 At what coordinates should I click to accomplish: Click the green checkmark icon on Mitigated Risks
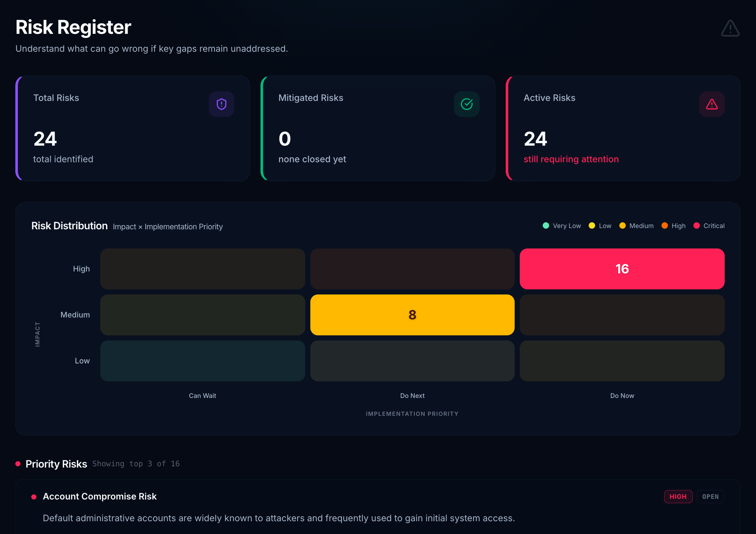click(466, 104)
